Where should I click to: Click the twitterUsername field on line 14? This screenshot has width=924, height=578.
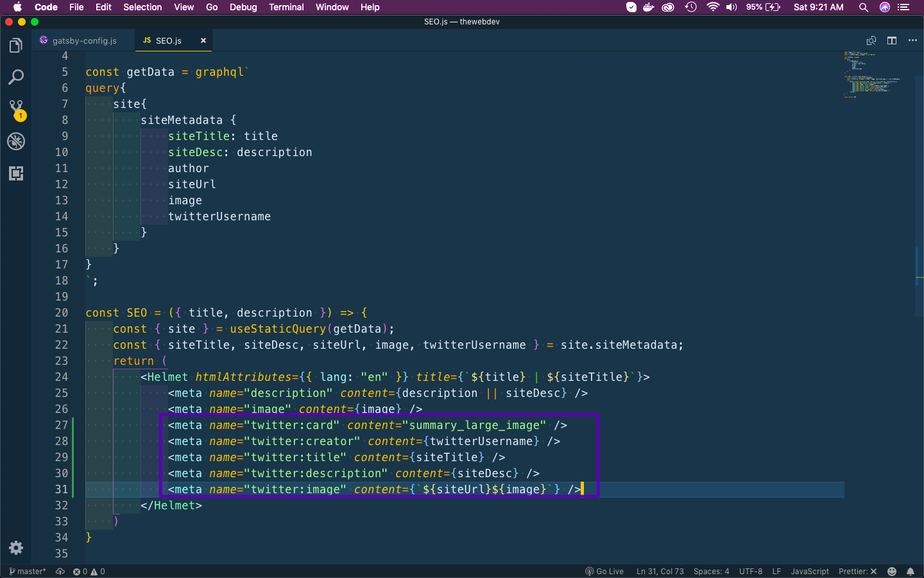219,216
